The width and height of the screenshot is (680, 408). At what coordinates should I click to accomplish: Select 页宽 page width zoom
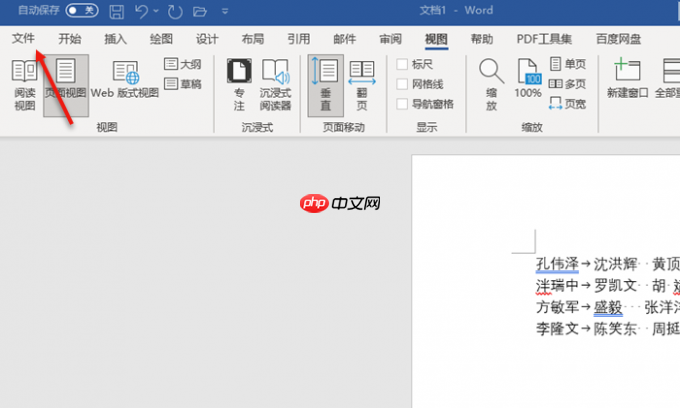tap(568, 104)
